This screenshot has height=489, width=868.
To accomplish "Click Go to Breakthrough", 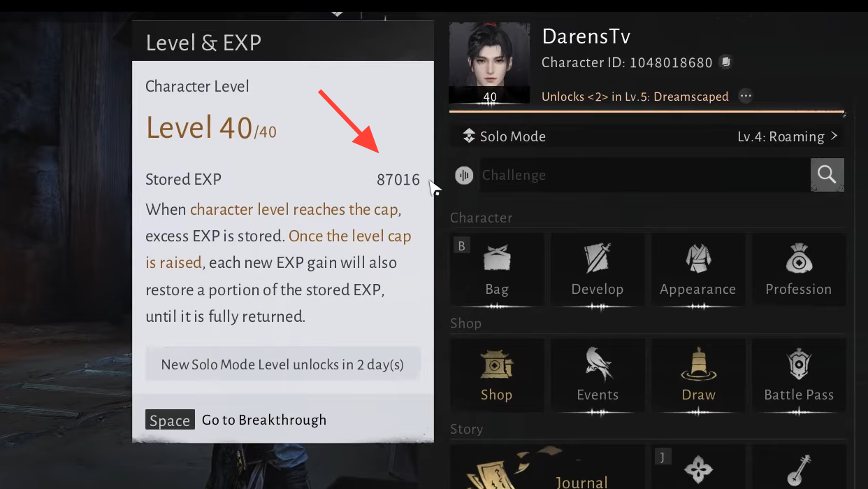I will coord(264,420).
